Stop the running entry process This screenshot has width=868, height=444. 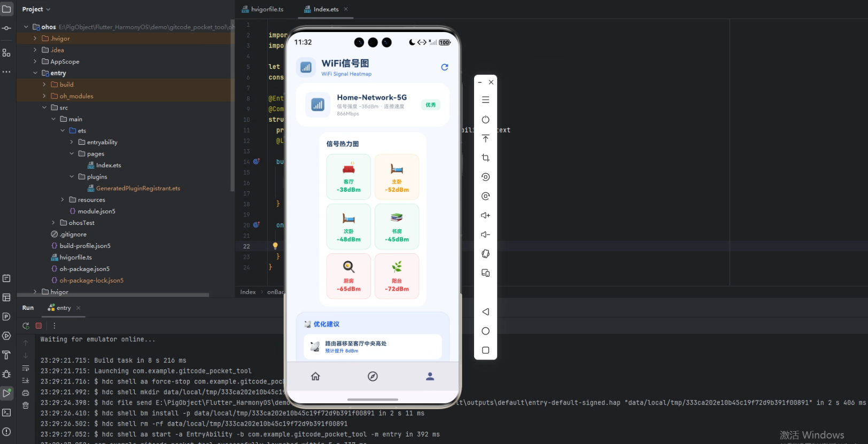[x=38, y=325]
